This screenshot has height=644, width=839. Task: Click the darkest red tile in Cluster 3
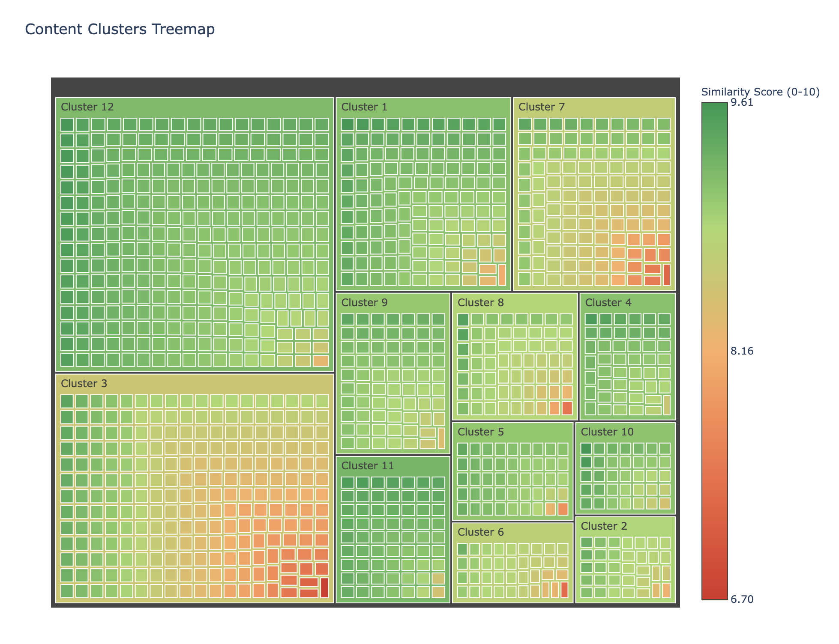(324, 587)
